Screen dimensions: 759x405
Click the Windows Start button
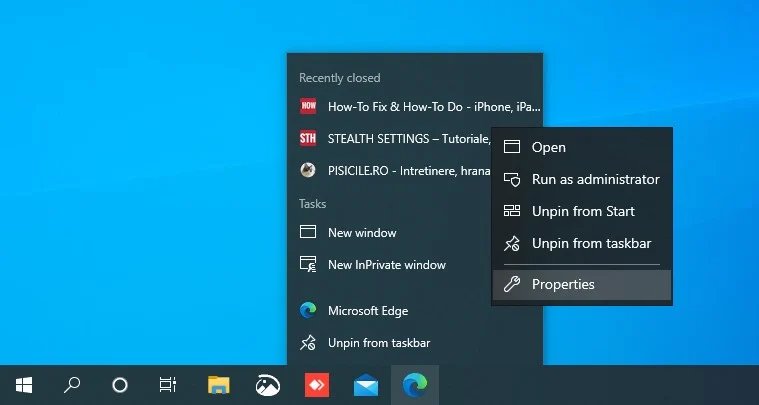pyautogui.click(x=24, y=385)
